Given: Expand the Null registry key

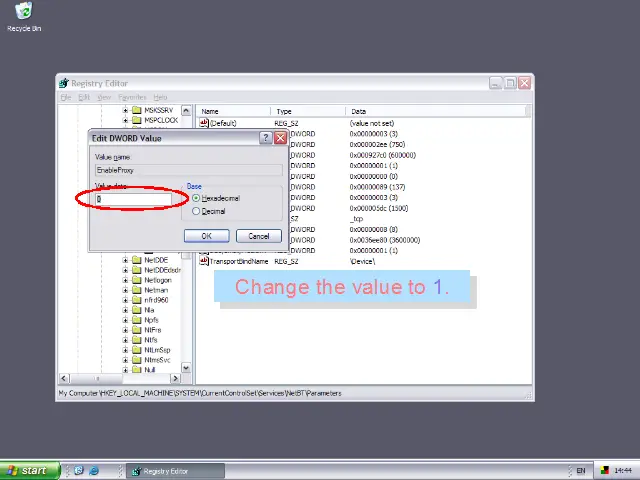Looking at the screenshot, I should coord(125,370).
